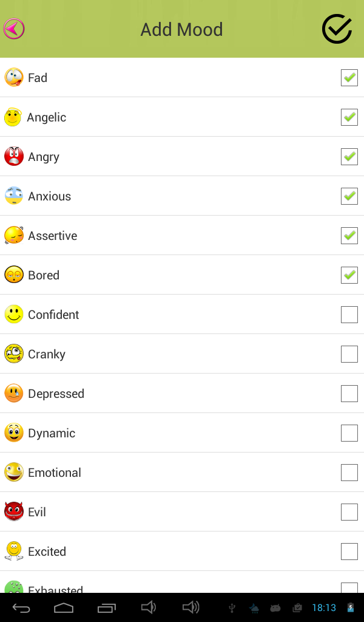364x622 pixels.
Task: Tap the Evil devil face icon
Action: click(14, 511)
